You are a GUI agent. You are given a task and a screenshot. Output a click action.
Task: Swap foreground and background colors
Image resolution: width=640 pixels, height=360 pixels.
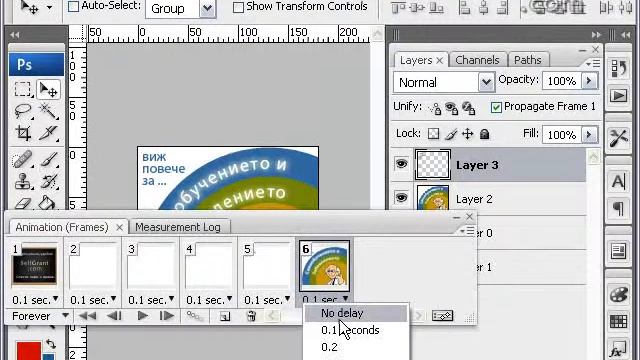(50, 344)
